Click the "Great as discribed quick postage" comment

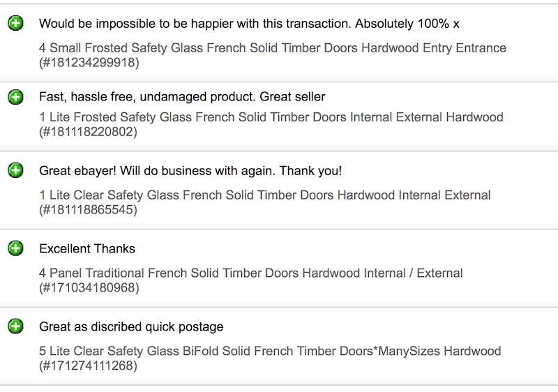[131, 327]
